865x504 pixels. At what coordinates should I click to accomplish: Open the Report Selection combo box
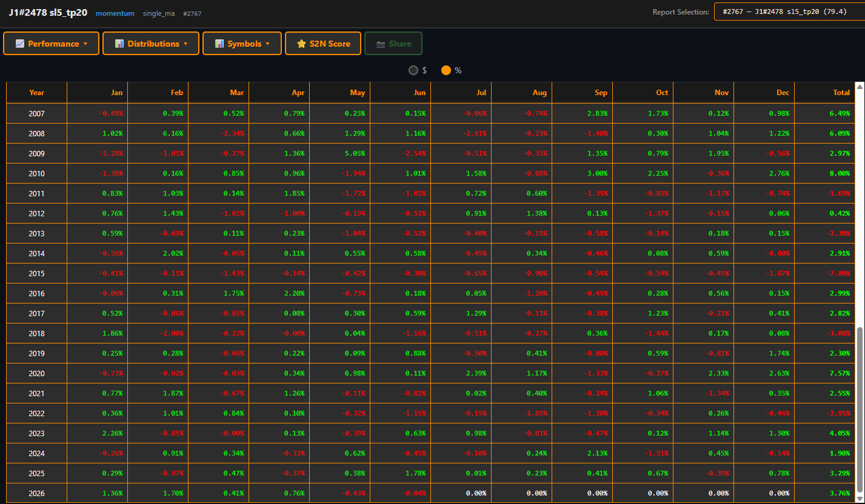pos(789,12)
